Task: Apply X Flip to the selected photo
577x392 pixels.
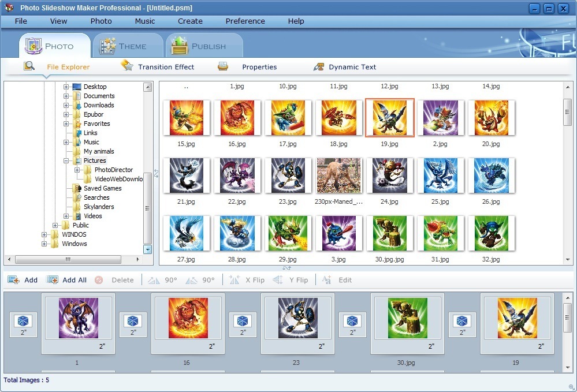Action: pyautogui.click(x=248, y=280)
